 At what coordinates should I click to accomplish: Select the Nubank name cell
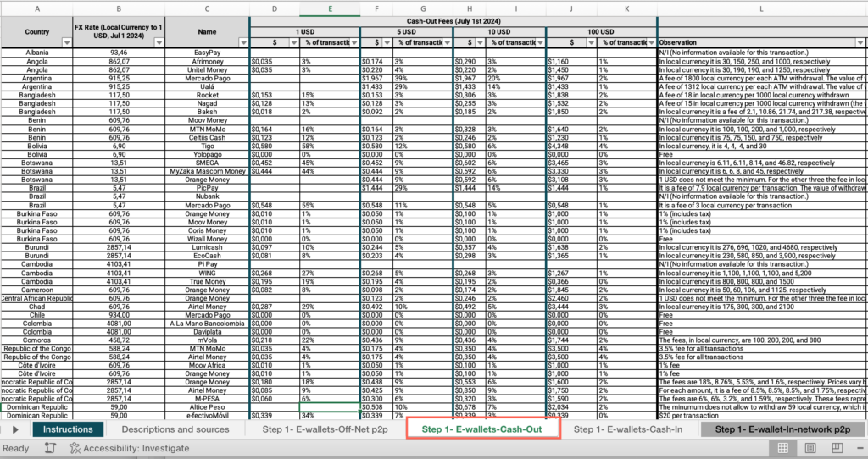[x=207, y=196]
